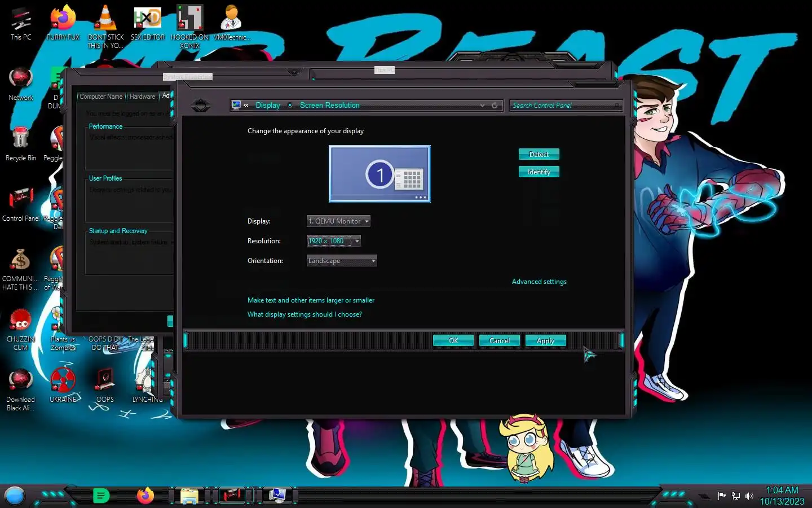
Task: Open the volume speaker tray icon
Action: pos(749,496)
